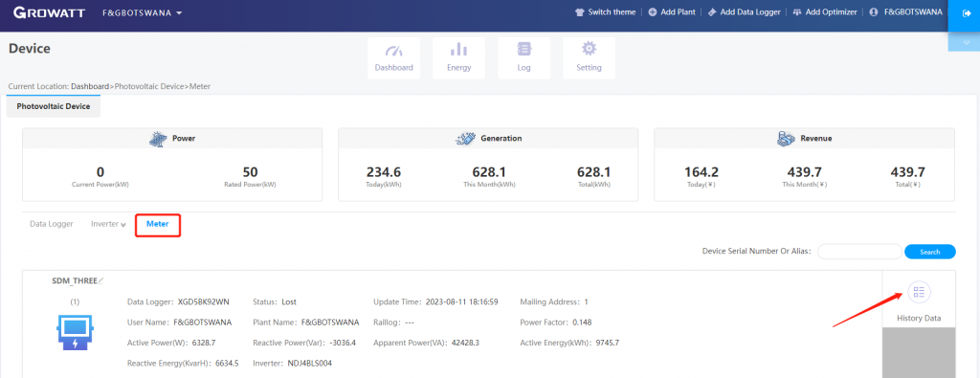Select the Photovoltaic Device tab
This screenshot has height=378, width=980.
pos(54,107)
